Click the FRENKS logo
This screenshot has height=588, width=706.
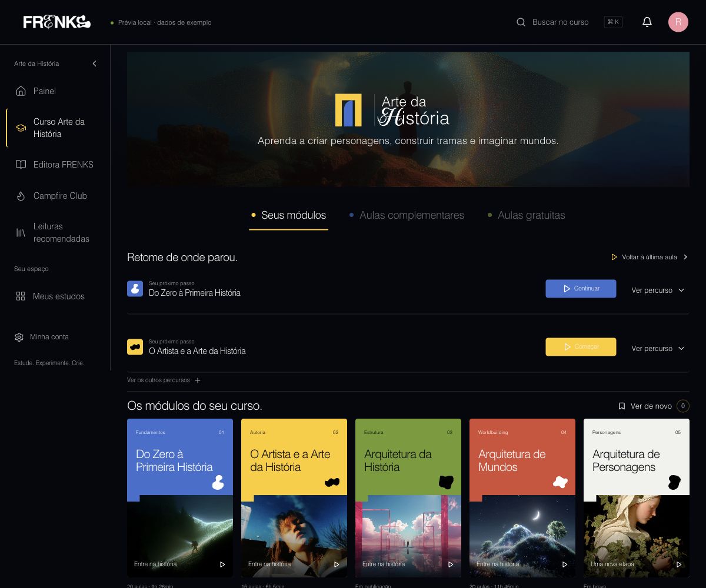[56, 22]
